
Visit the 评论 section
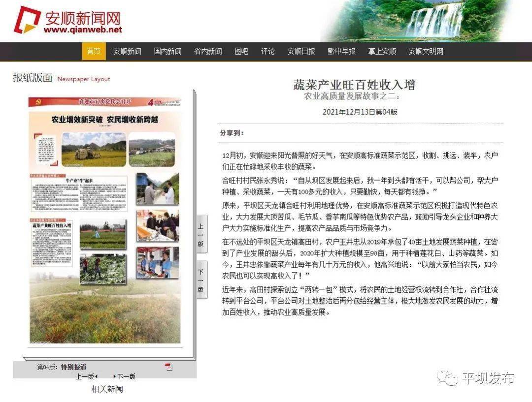point(267,51)
